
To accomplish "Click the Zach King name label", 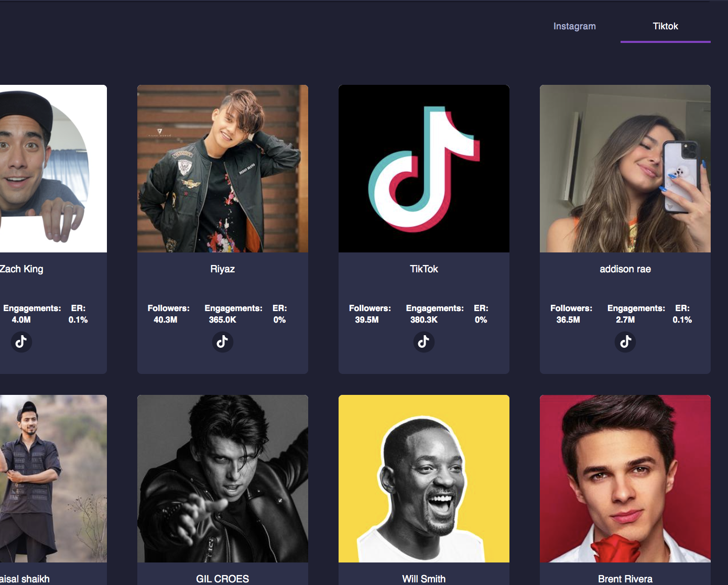I will click(21, 269).
